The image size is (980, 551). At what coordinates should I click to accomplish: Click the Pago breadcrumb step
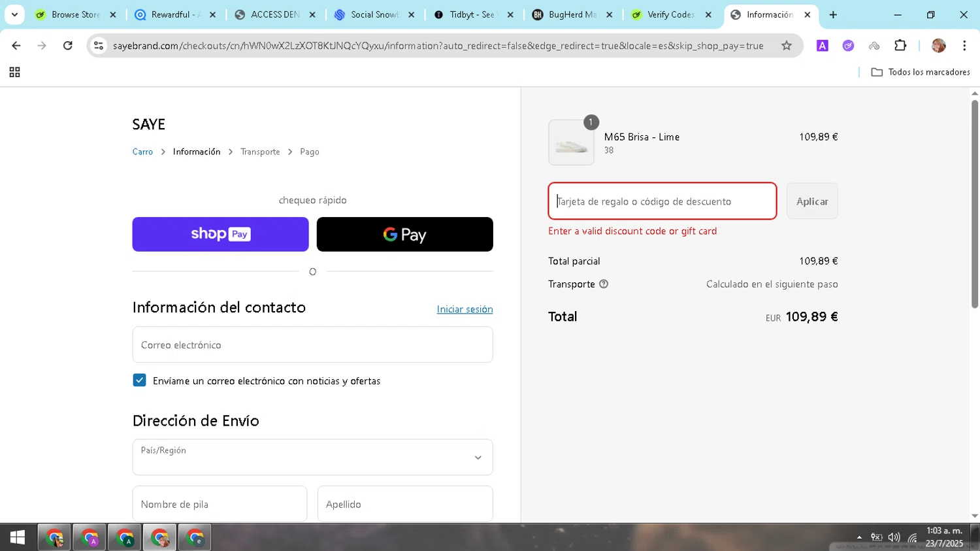[310, 152]
